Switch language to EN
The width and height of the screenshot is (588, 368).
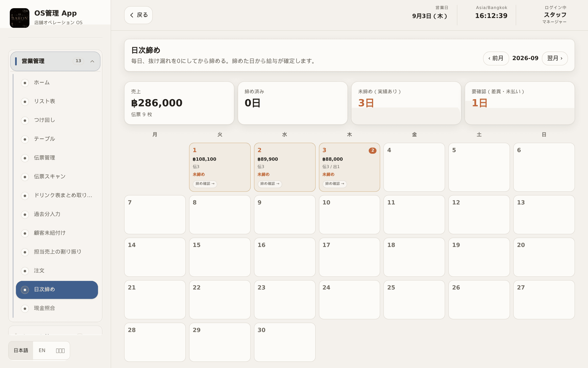point(42,350)
